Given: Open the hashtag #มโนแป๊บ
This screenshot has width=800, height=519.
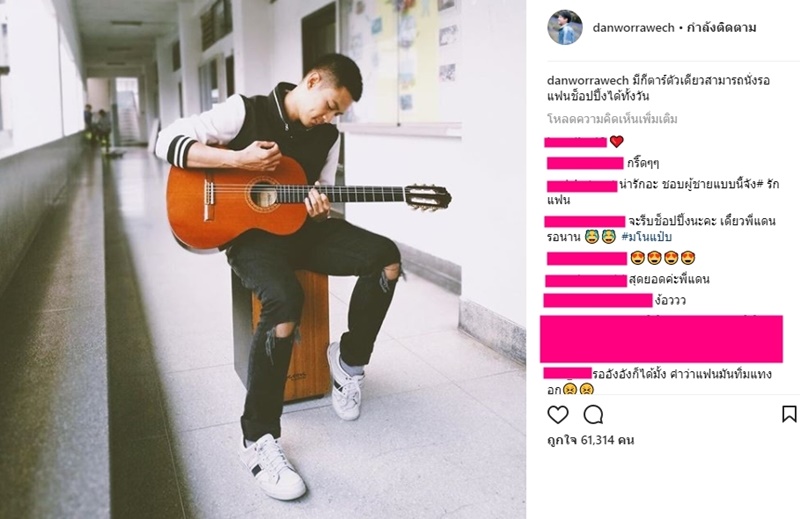Looking at the screenshot, I should (647, 237).
